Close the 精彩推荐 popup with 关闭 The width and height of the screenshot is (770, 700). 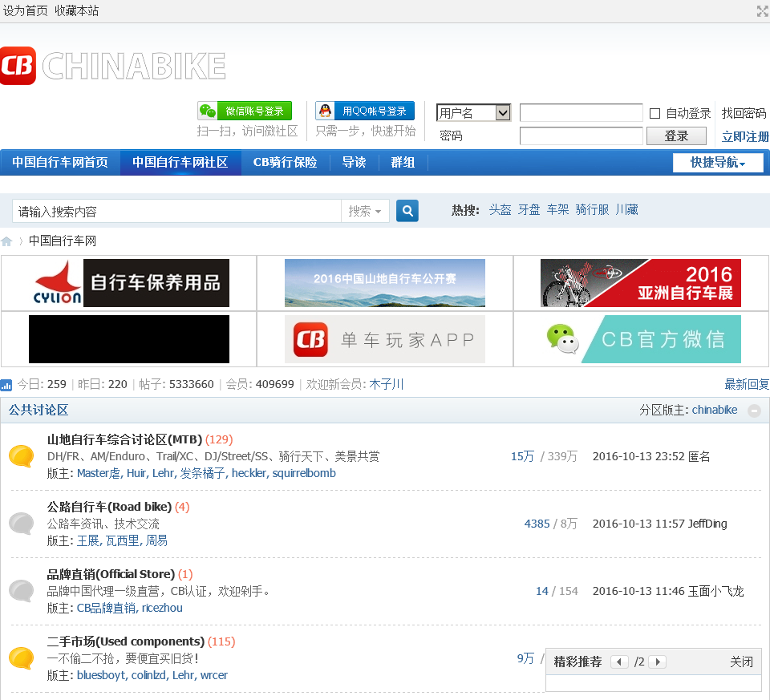coord(741,662)
